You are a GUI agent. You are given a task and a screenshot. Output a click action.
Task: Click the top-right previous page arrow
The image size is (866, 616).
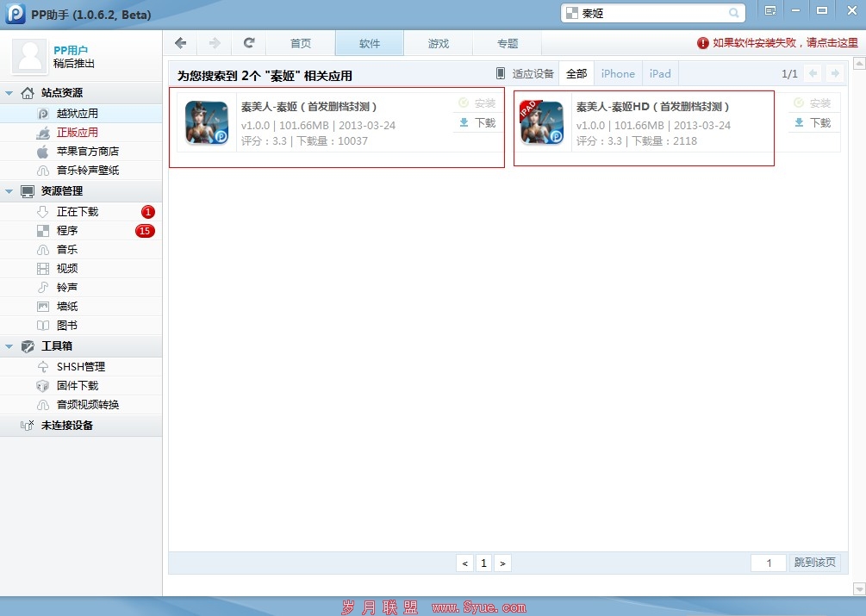click(x=813, y=73)
